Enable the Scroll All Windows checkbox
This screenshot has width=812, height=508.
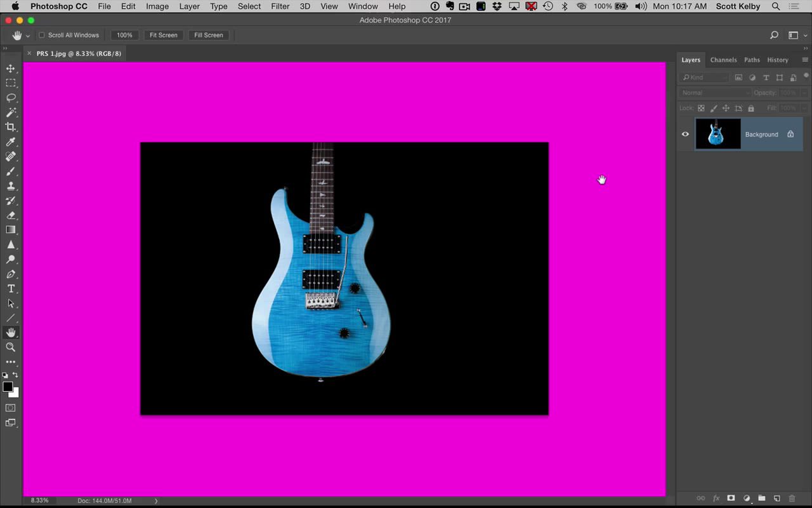pos(41,35)
